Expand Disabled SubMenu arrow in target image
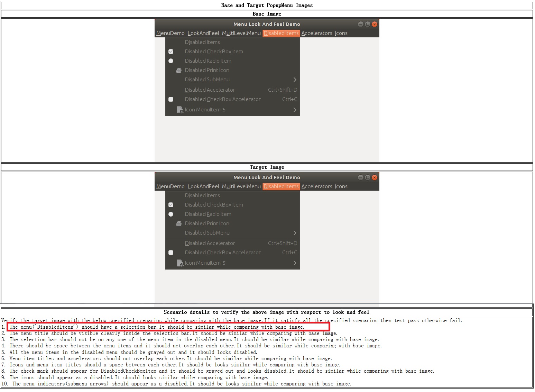Screen dimensions: 535x392 click(295, 233)
